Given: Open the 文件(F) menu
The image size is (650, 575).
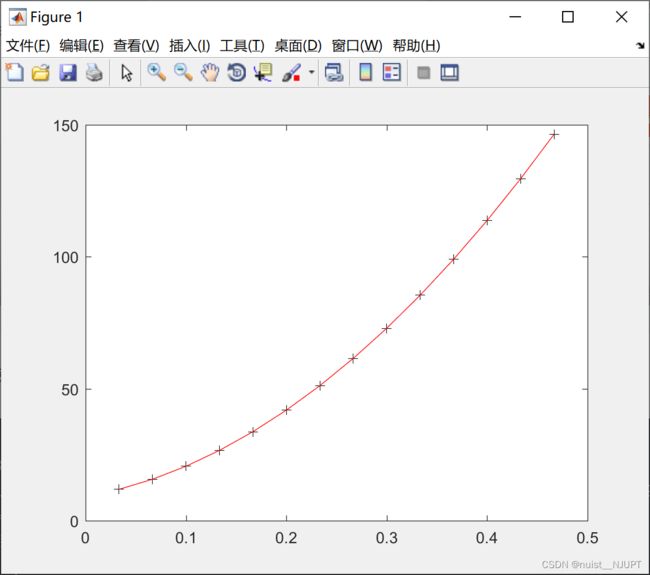Looking at the screenshot, I should (28, 46).
